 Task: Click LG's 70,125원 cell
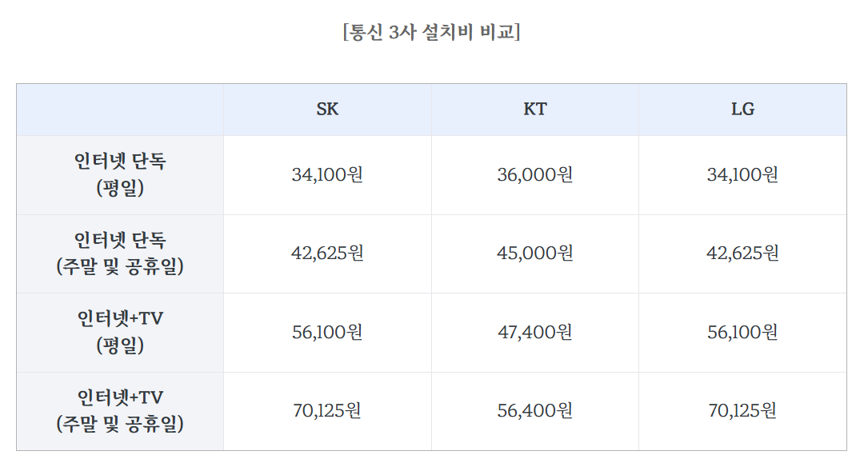(x=742, y=410)
